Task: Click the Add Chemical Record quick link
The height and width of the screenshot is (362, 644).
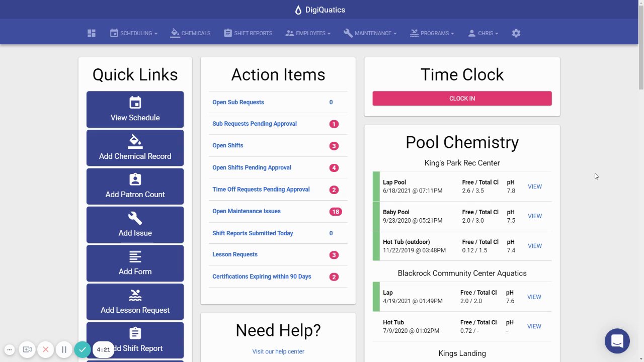Action: click(x=135, y=148)
